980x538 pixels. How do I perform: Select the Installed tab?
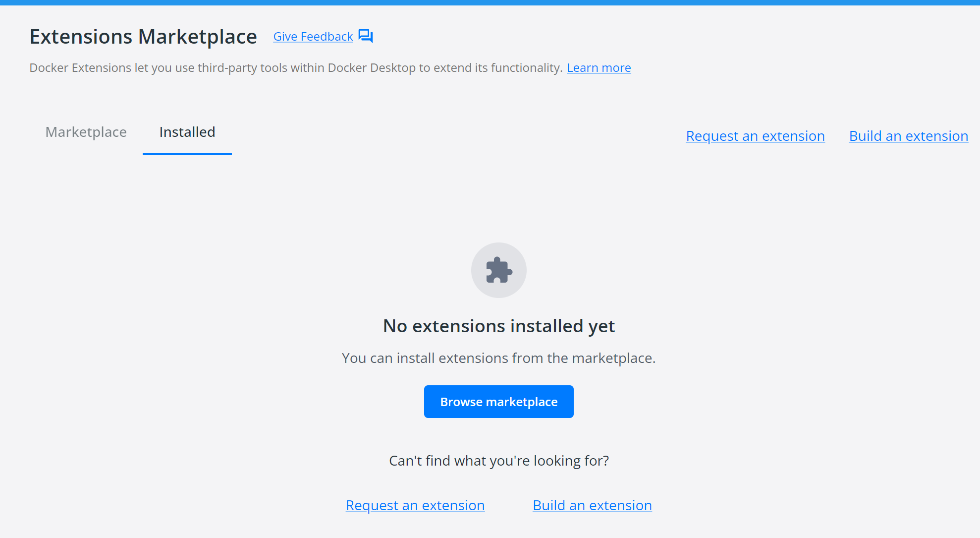(187, 132)
